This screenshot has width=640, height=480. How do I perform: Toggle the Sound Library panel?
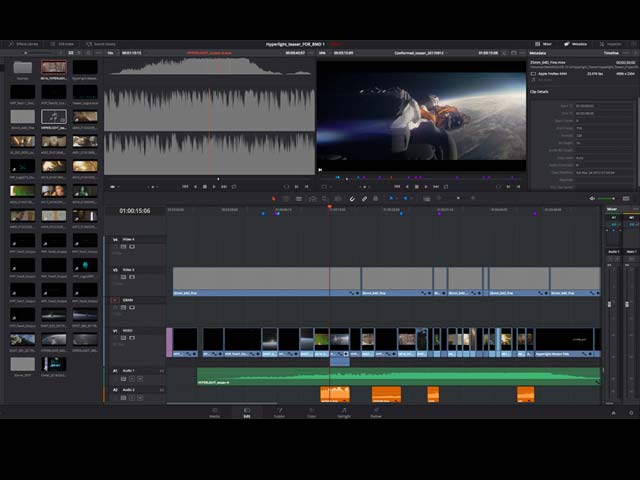click(x=101, y=44)
